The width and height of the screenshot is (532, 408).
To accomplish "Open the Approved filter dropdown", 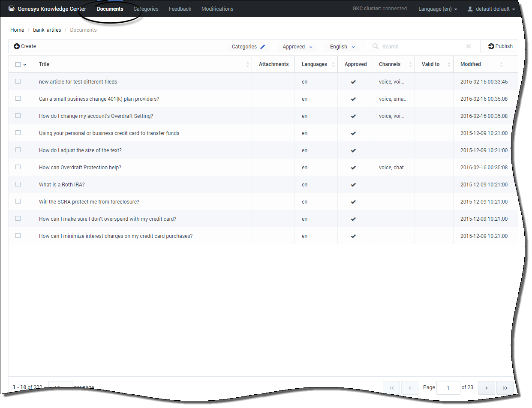I will [298, 47].
